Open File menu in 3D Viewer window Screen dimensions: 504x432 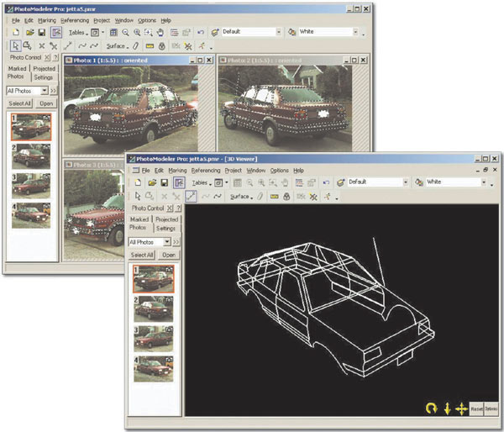pyautogui.click(x=146, y=171)
